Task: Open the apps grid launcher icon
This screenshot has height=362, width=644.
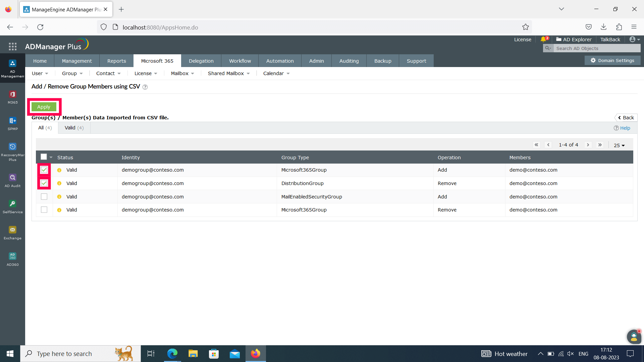Action: [x=12, y=47]
